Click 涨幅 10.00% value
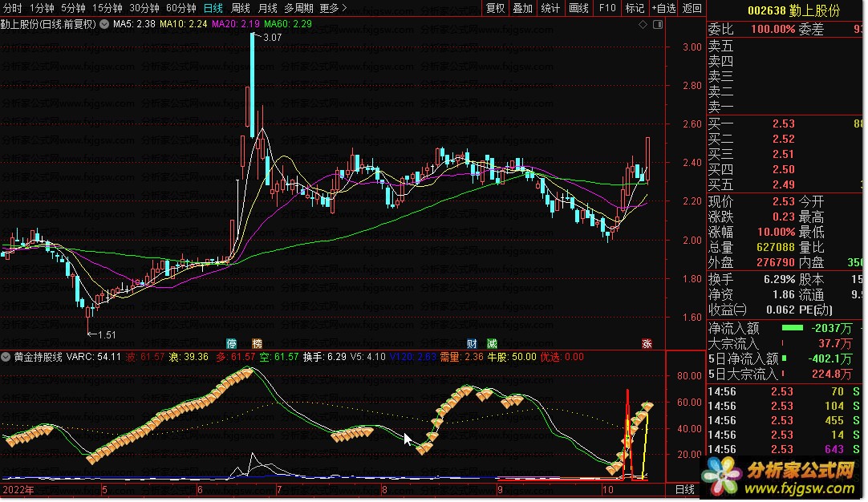Viewport: 868px width, 502px height. tap(776, 233)
